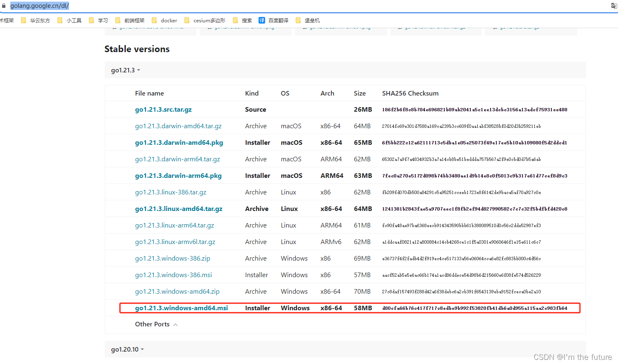The width and height of the screenshot is (618, 364).
Task: Click the 58MB size of windows-amd64.msi
Action: click(363, 308)
